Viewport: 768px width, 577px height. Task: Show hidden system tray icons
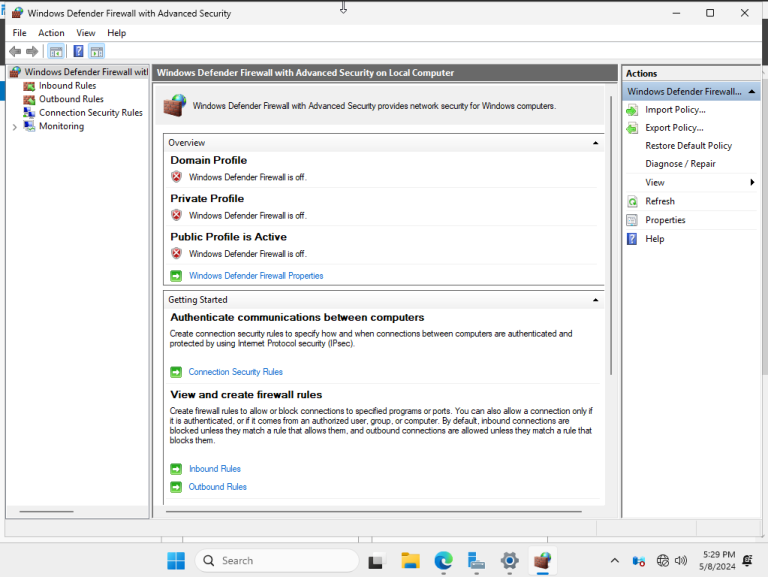(615, 561)
